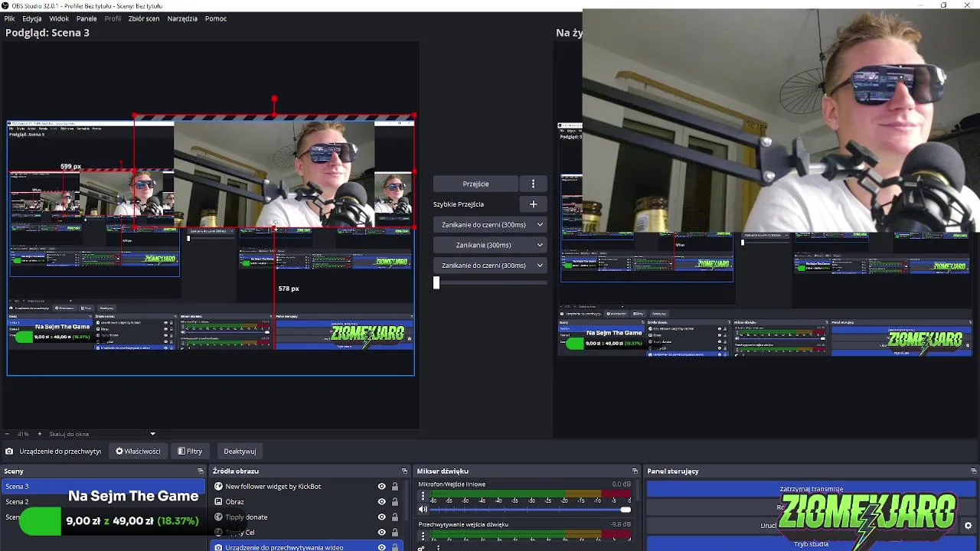Undock the Mikser dźwięku panel with its float icon
This screenshot has width=980, height=551.
[635, 471]
